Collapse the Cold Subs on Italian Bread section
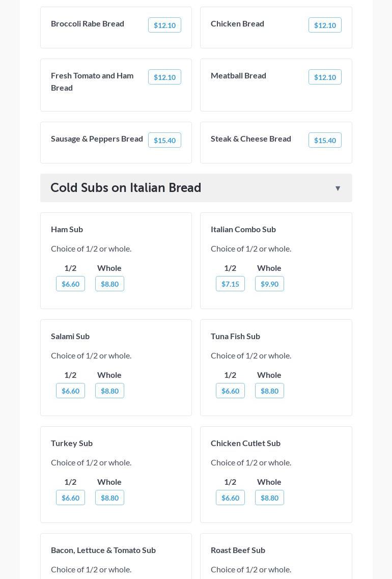Image resolution: width=392 pixels, height=579 pixels. 338,188
